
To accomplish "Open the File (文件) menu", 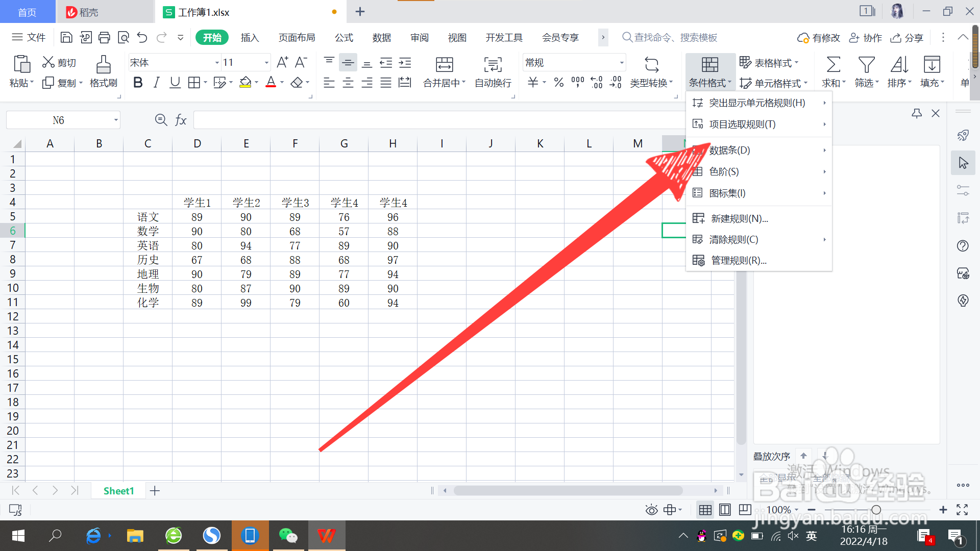I will pos(29,37).
